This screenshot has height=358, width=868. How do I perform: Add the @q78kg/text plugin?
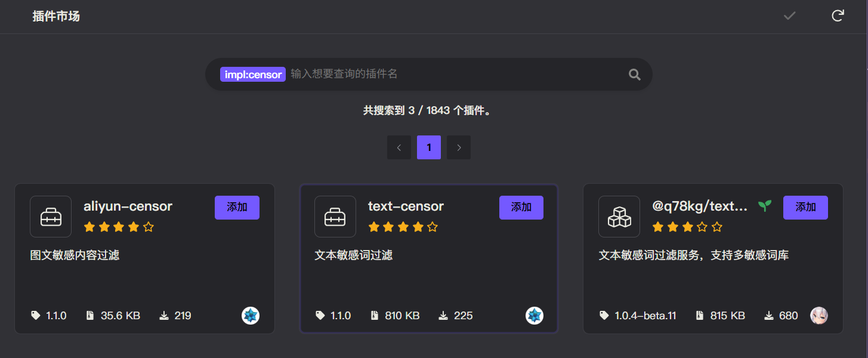805,207
